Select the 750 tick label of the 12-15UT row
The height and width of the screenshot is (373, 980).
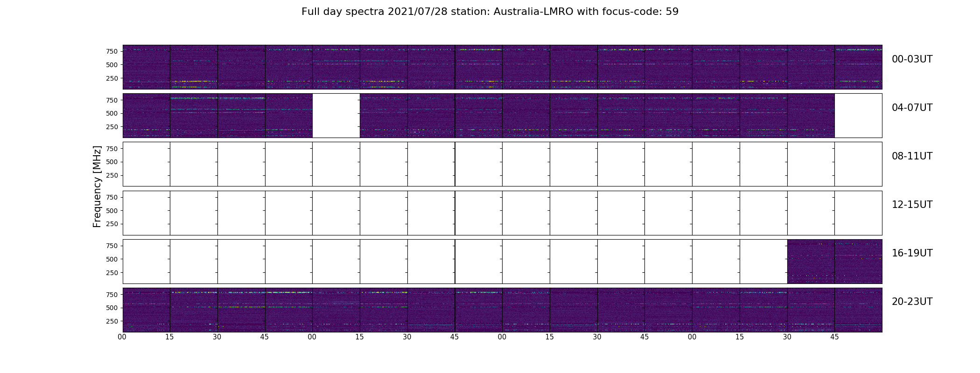point(112,197)
